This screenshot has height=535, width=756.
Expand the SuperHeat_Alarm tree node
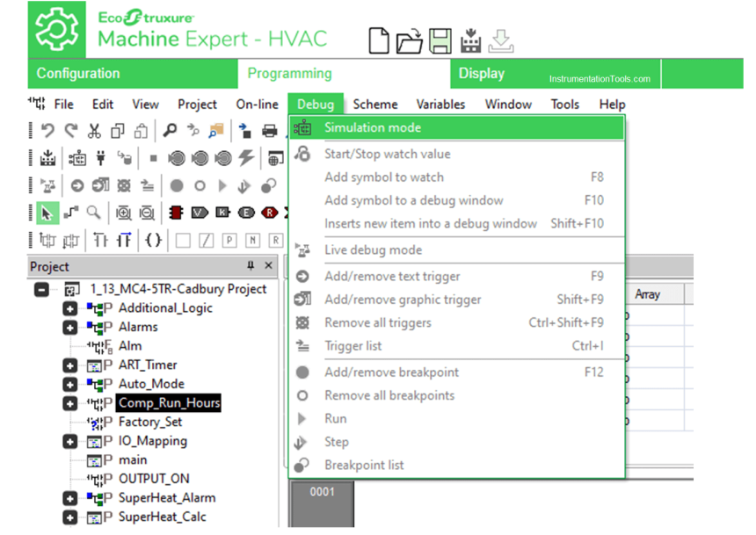(70, 498)
